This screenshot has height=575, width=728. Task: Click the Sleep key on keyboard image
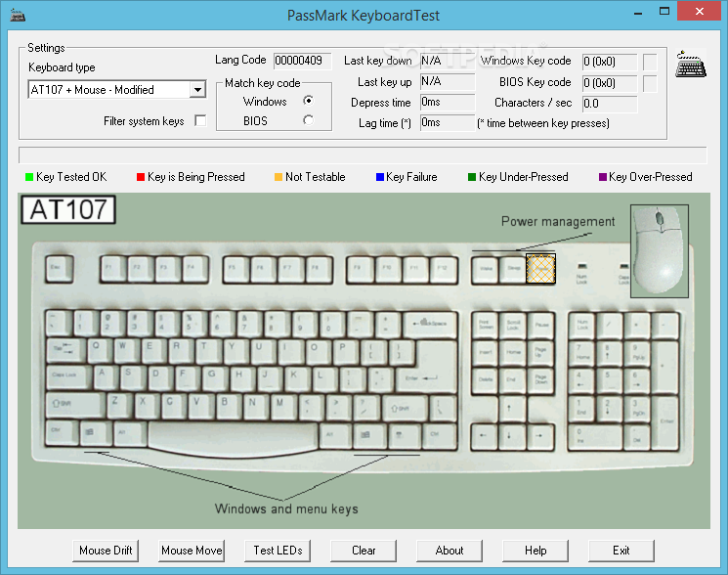click(513, 269)
